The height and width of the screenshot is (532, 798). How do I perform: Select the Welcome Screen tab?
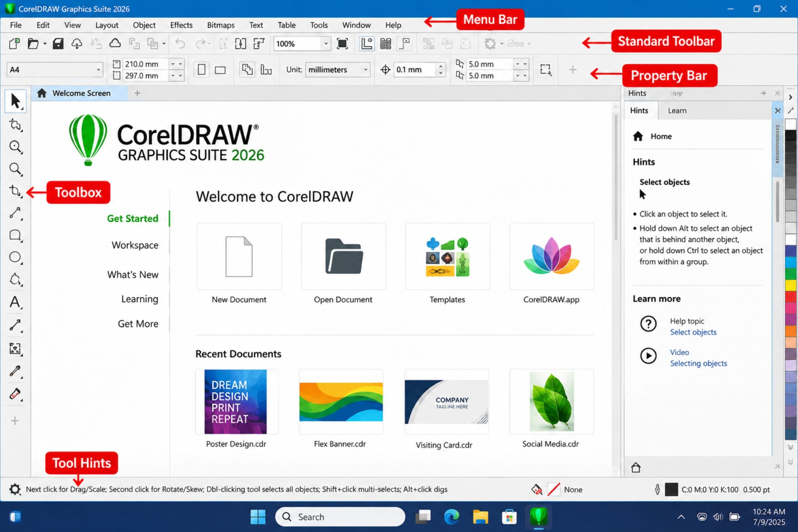point(80,93)
